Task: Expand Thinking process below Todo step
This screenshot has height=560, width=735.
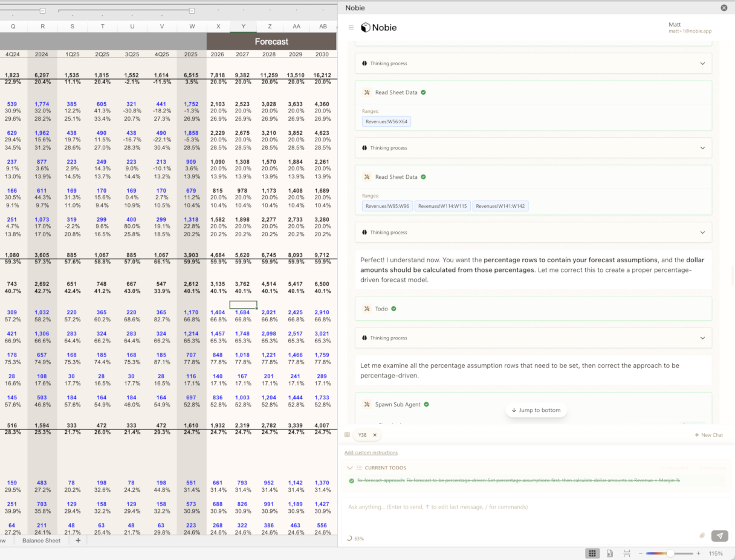Action: 702,338
